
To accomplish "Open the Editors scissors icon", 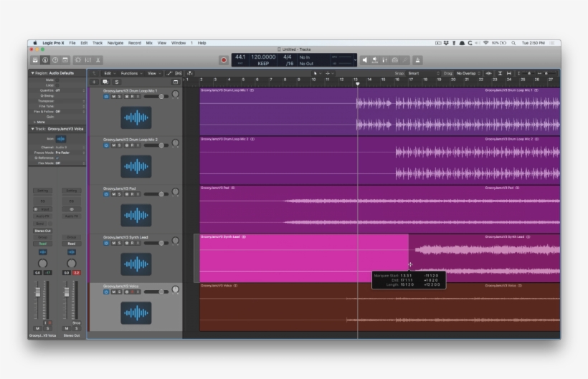I will coord(98,60).
